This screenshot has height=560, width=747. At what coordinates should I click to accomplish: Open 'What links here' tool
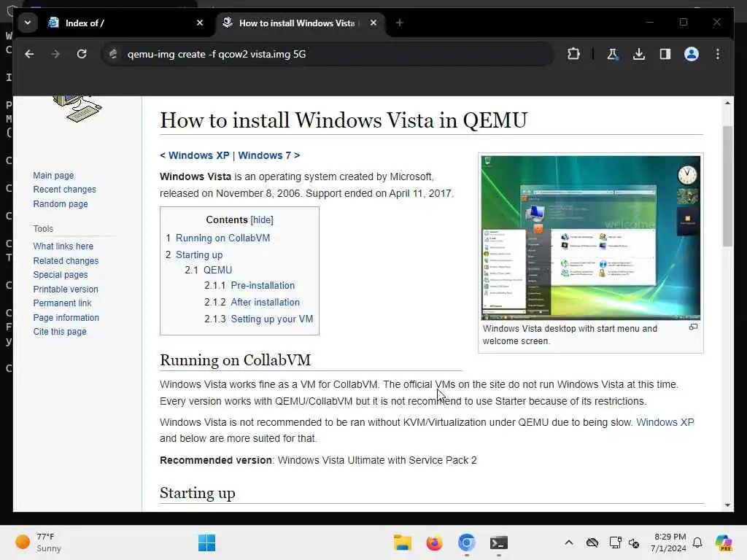pyautogui.click(x=63, y=246)
